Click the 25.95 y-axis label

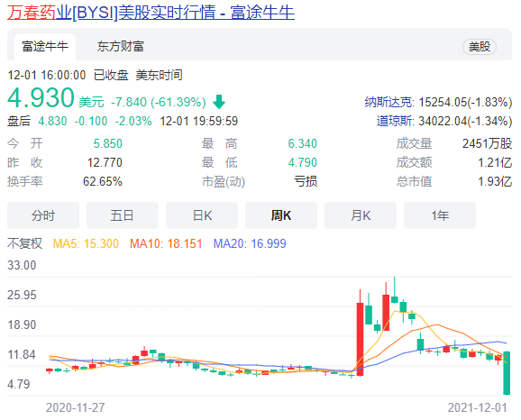point(22,295)
